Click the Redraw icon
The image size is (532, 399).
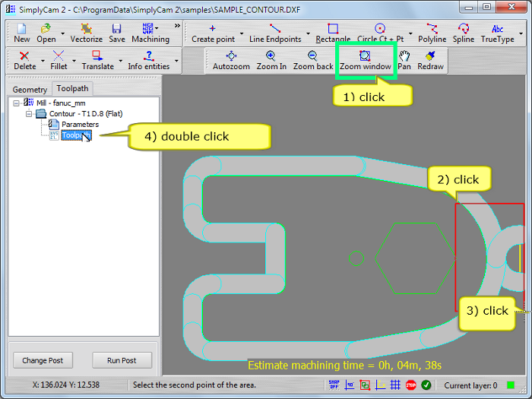tap(430, 60)
